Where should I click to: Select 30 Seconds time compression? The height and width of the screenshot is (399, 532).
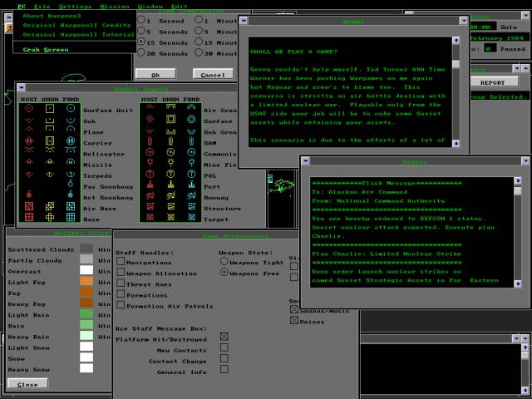point(141,52)
